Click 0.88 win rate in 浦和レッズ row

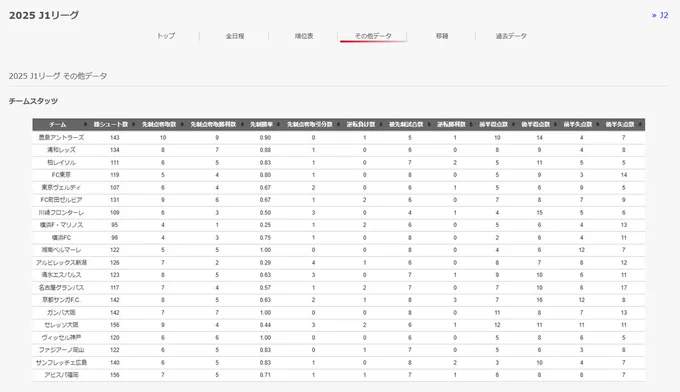(x=265, y=150)
